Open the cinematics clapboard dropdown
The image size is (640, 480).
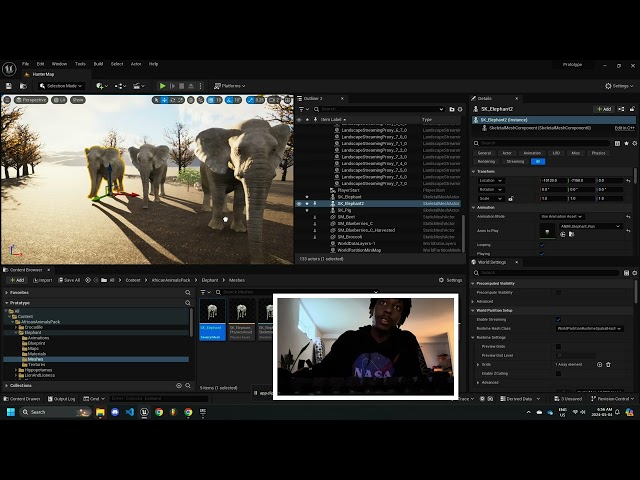point(139,86)
